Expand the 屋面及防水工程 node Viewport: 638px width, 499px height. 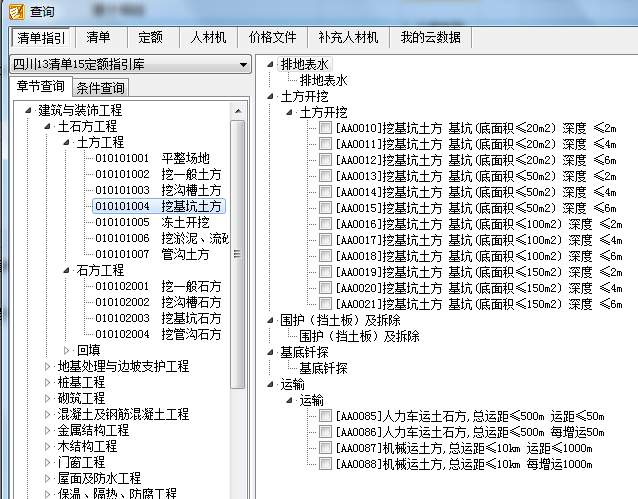click(47, 478)
